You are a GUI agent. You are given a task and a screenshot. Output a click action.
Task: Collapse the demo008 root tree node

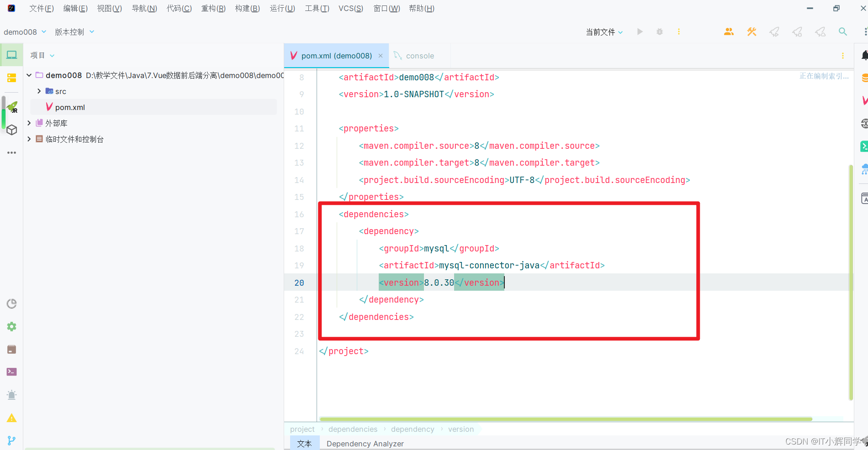(x=29, y=75)
